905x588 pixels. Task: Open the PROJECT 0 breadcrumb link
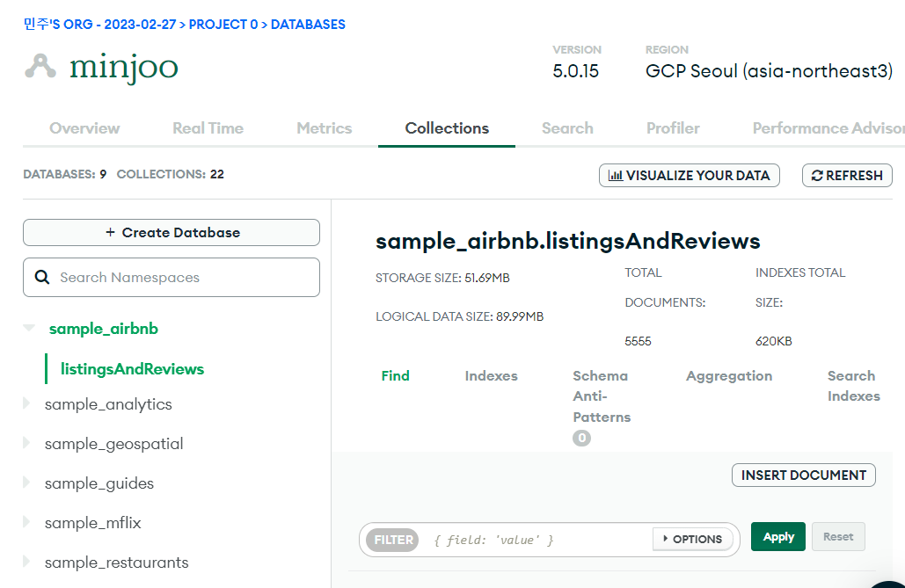pos(223,25)
